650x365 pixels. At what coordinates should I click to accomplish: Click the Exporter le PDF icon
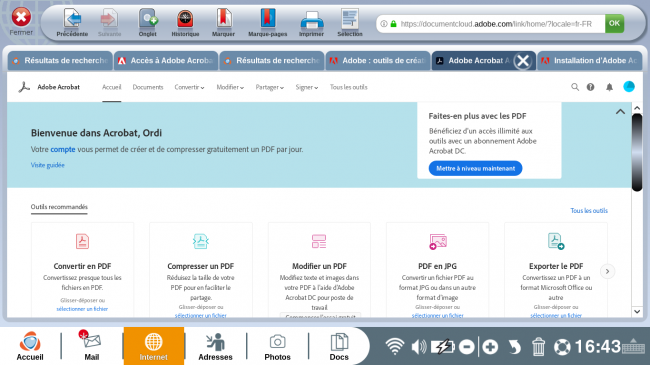556,241
